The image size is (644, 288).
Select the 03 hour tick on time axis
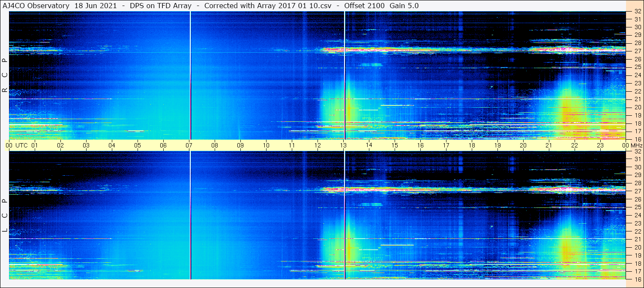point(86,145)
